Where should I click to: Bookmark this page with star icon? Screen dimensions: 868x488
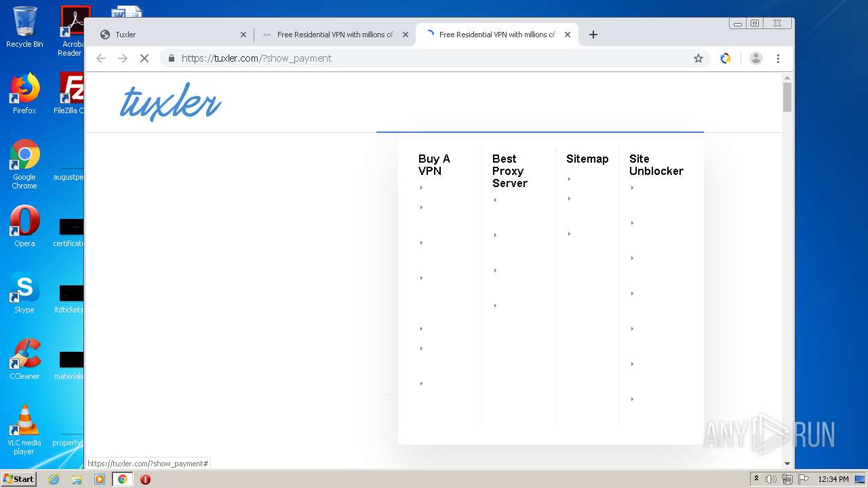pos(698,58)
